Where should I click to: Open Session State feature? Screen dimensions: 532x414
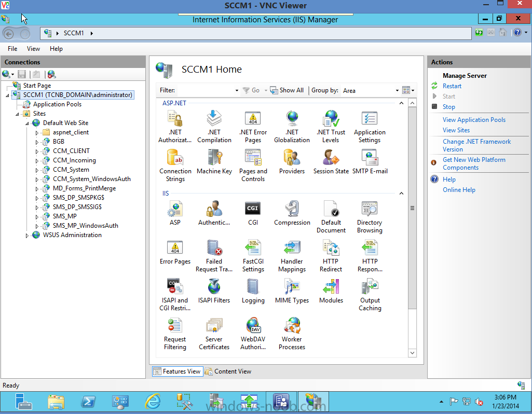(x=331, y=162)
